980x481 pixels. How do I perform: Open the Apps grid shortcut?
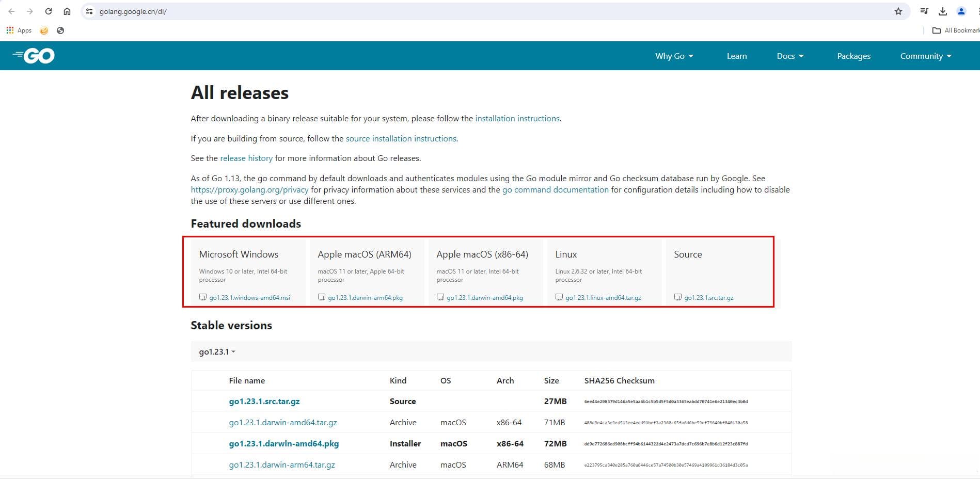point(19,30)
